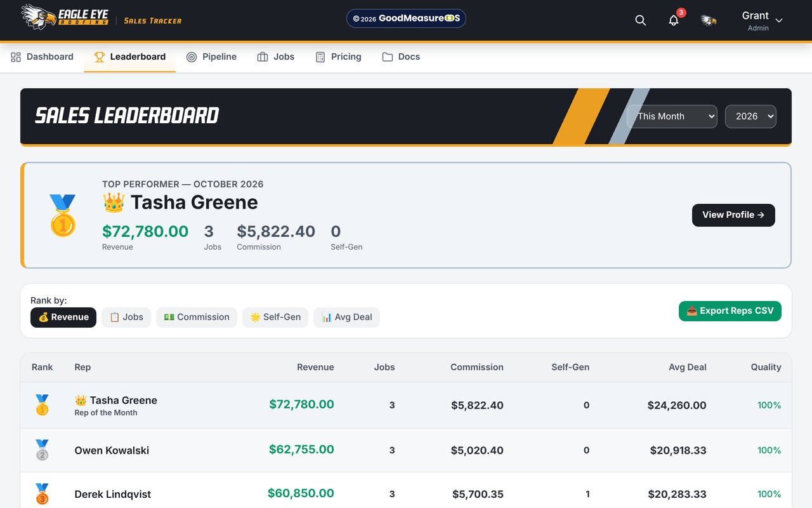
Task: Open the notifications bell
Action: [x=674, y=20]
